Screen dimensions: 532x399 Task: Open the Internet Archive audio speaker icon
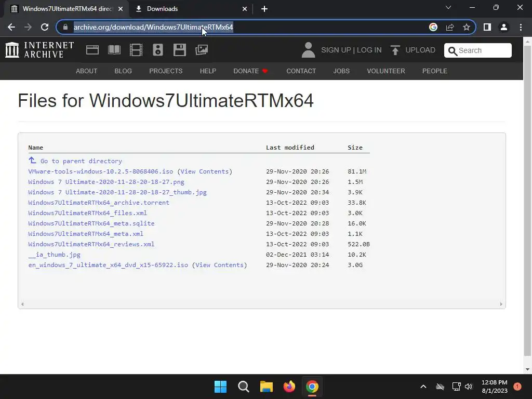click(158, 50)
